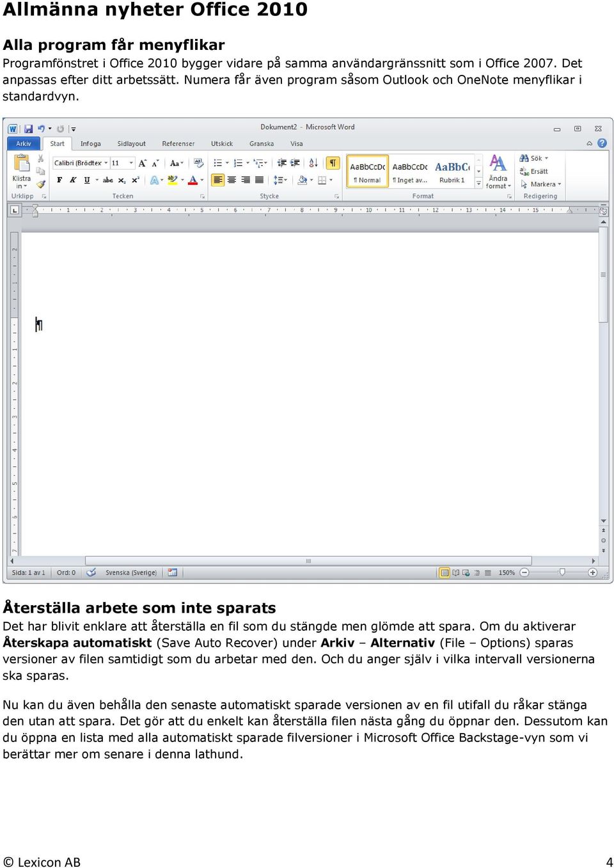Right-align the paragraph

click(x=245, y=180)
